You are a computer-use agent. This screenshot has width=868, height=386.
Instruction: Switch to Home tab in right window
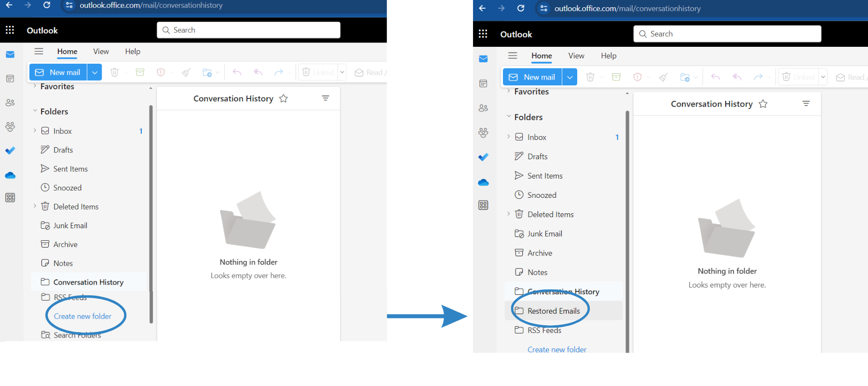(542, 56)
